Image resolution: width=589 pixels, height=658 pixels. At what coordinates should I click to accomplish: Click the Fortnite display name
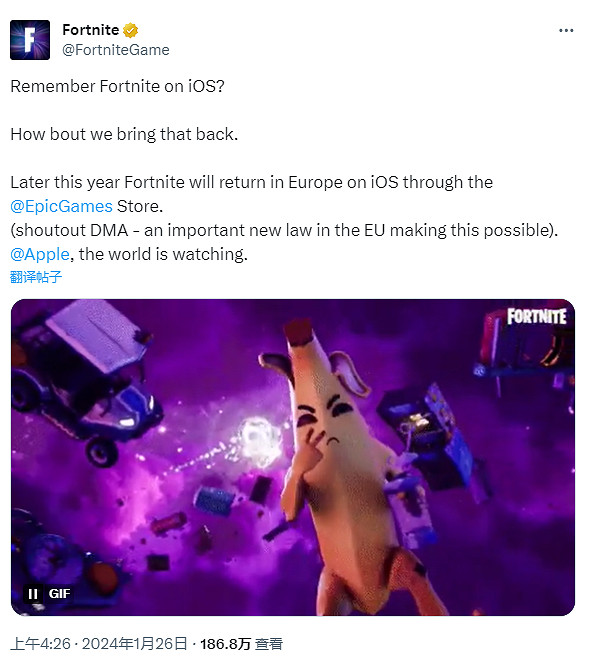[x=91, y=30]
